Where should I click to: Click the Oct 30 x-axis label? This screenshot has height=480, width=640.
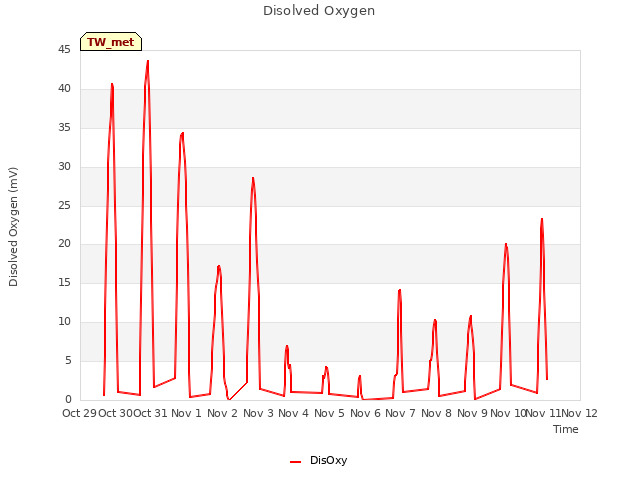(116, 413)
